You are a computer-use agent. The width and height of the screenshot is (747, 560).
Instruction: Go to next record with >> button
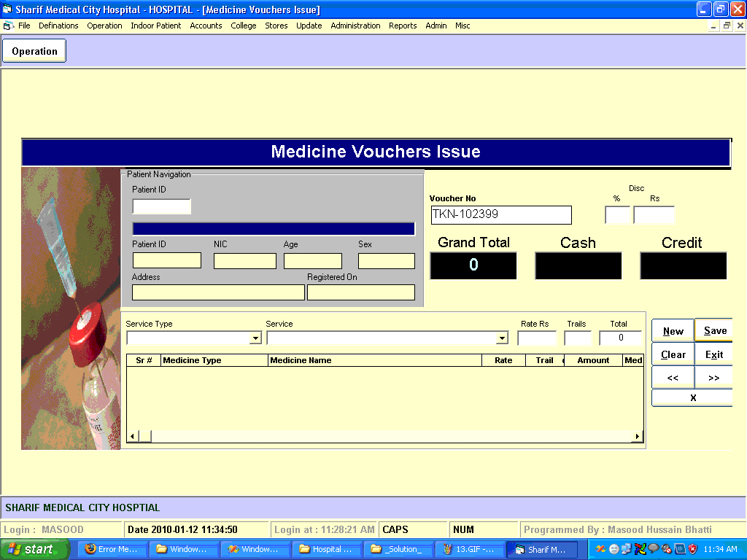713,378
